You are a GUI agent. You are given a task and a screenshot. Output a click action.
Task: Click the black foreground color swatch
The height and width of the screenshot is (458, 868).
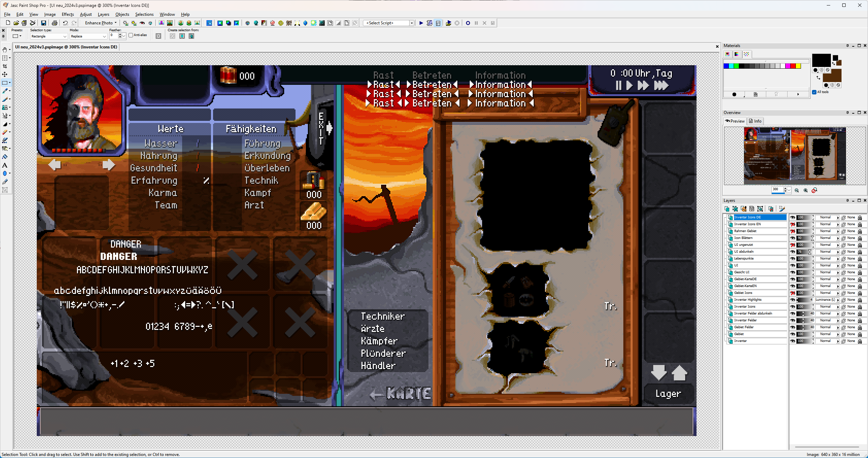(x=821, y=60)
